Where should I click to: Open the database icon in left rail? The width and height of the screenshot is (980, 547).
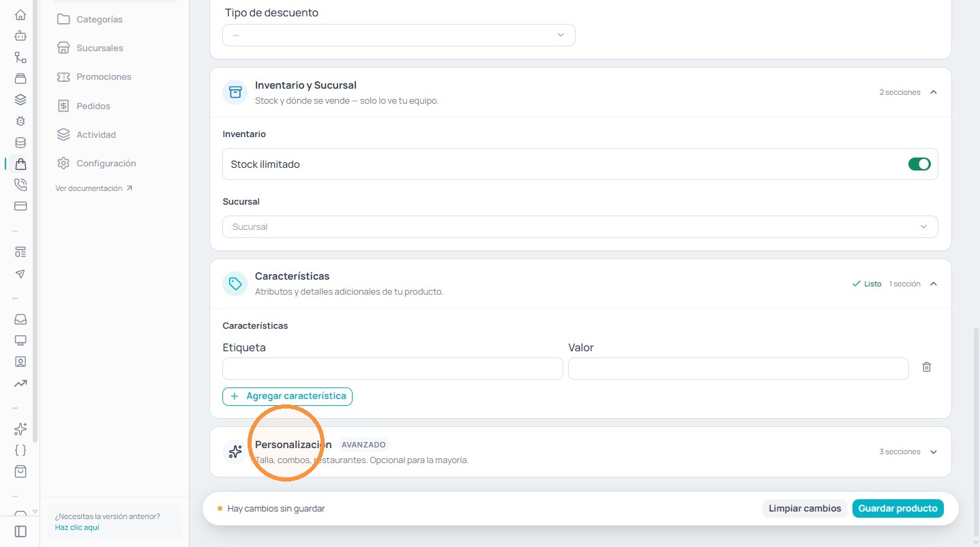click(x=20, y=143)
